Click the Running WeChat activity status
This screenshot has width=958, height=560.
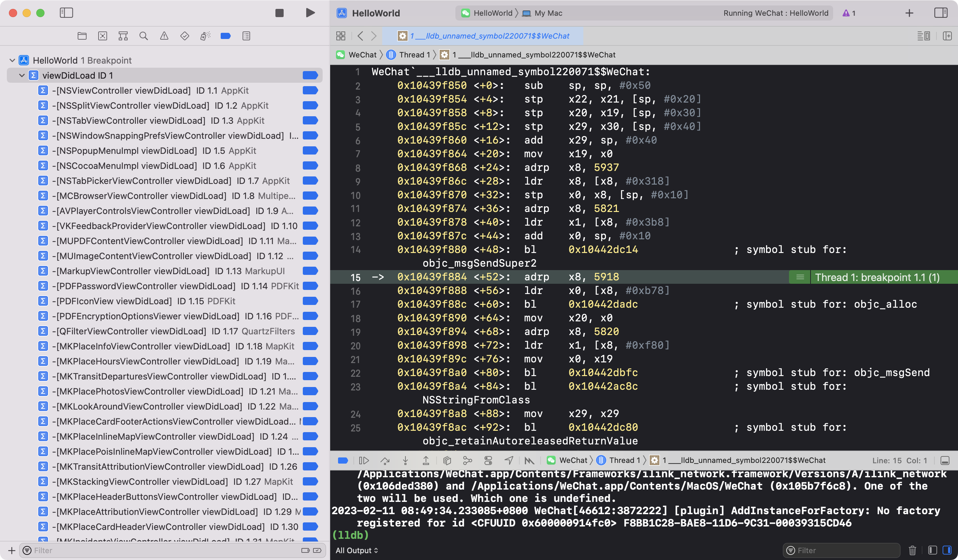tap(776, 13)
